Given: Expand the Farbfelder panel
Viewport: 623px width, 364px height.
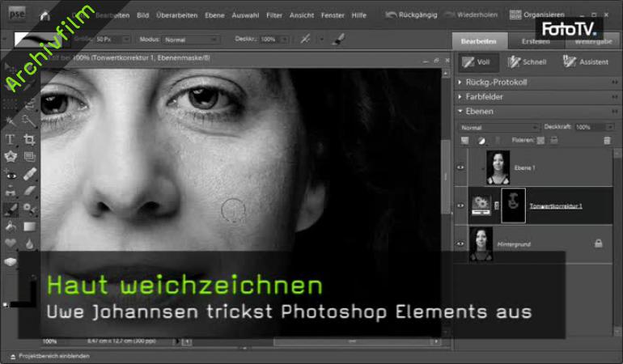Looking at the screenshot, I should [460, 96].
